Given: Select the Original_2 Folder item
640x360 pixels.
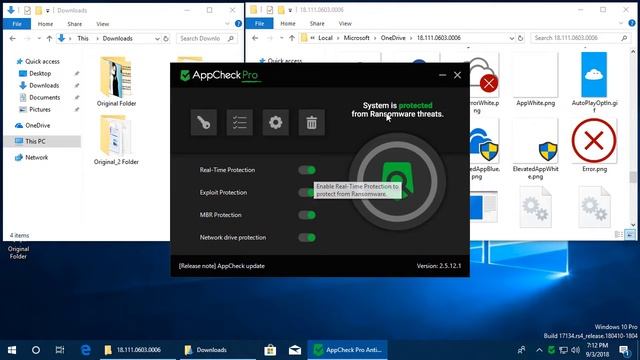Looking at the screenshot, I should 116,140.
